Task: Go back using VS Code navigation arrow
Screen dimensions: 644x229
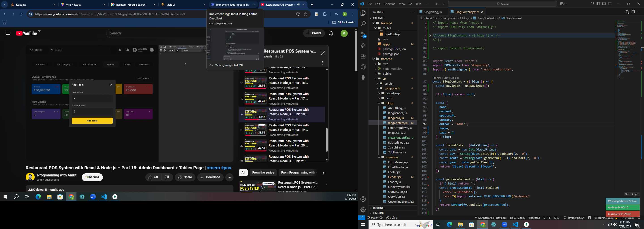Action: 437,4
